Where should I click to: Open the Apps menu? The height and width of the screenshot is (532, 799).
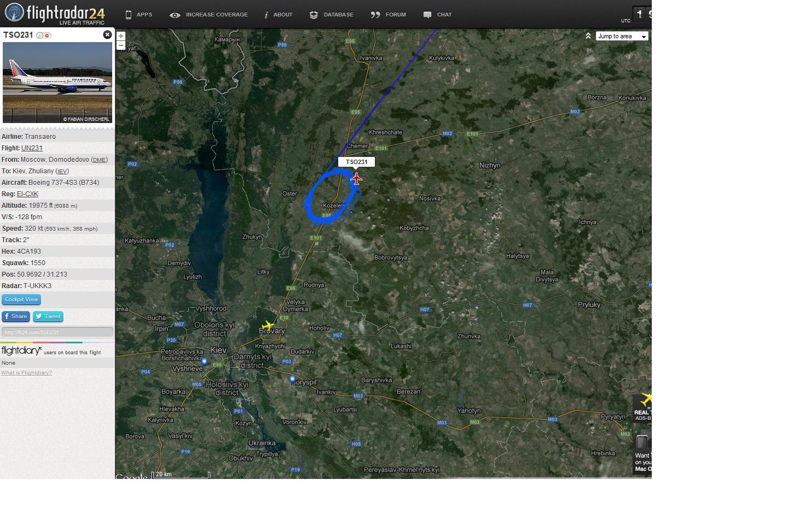coord(138,15)
